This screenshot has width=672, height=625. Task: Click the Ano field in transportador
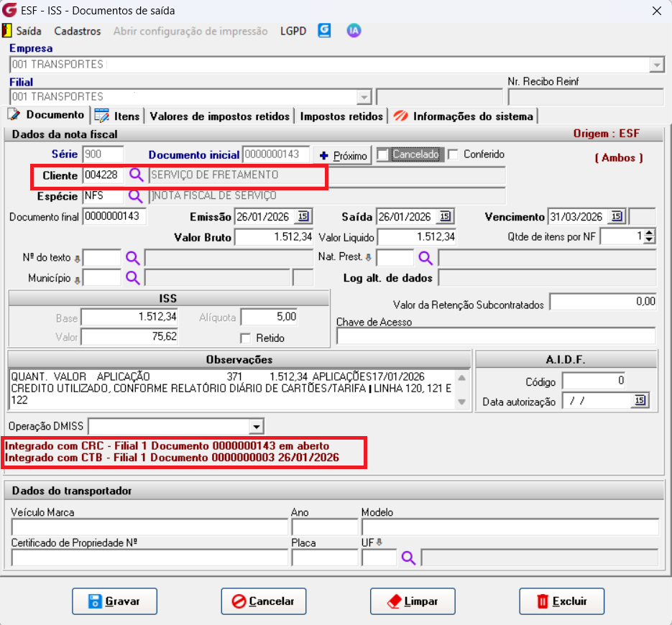(x=324, y=527)
